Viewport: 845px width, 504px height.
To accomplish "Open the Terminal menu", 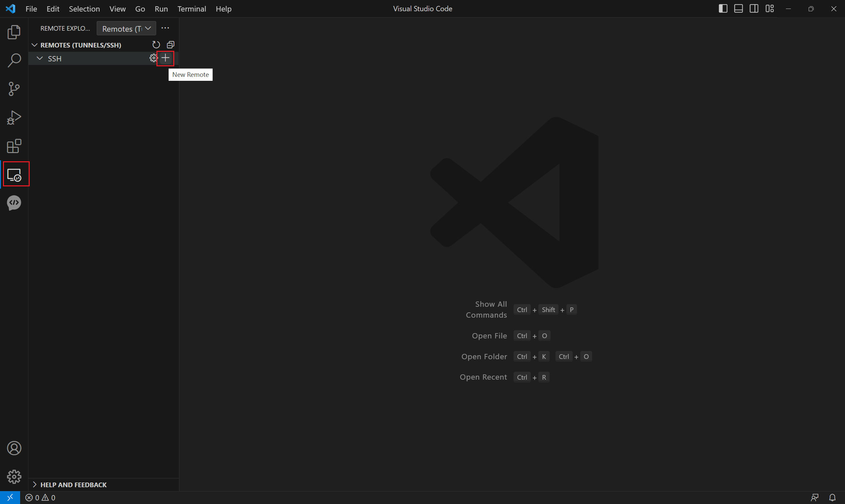I will (192, 9).
